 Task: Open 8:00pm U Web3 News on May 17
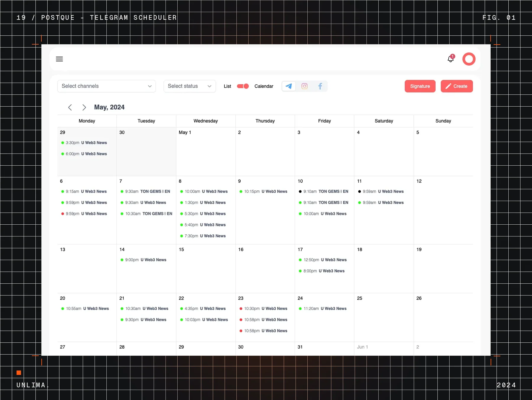click(322, 271)
